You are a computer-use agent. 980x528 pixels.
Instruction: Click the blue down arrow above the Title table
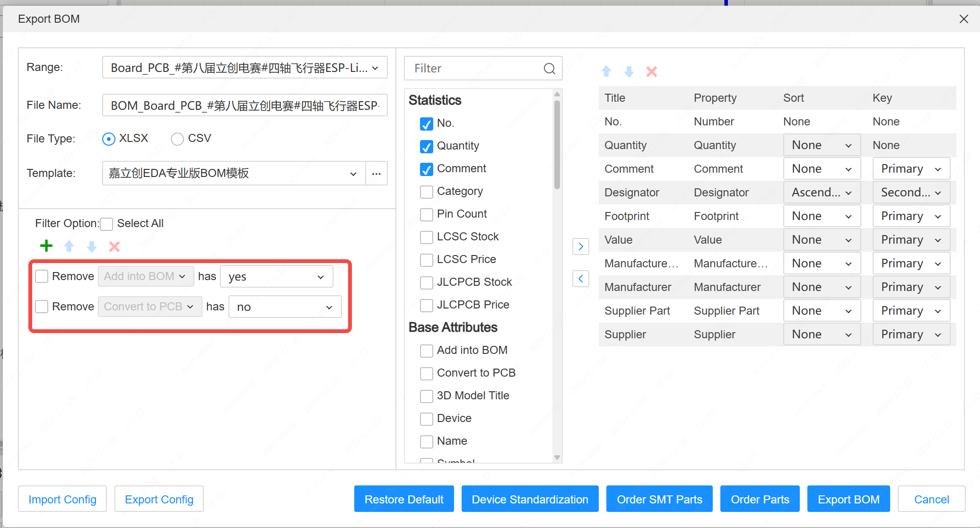pos(629,71)
